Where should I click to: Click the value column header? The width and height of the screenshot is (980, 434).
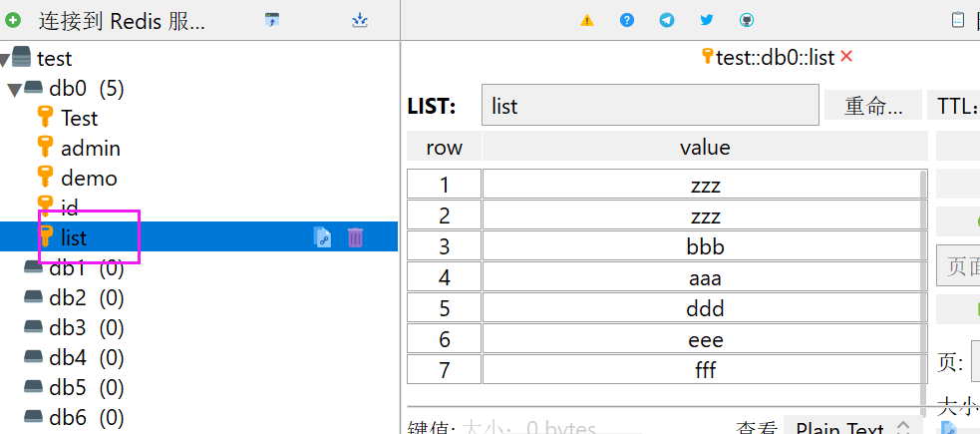pos(705,147)
